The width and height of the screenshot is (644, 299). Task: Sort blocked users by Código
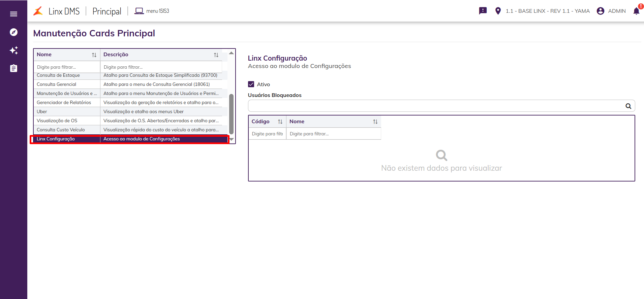(280, 122)
